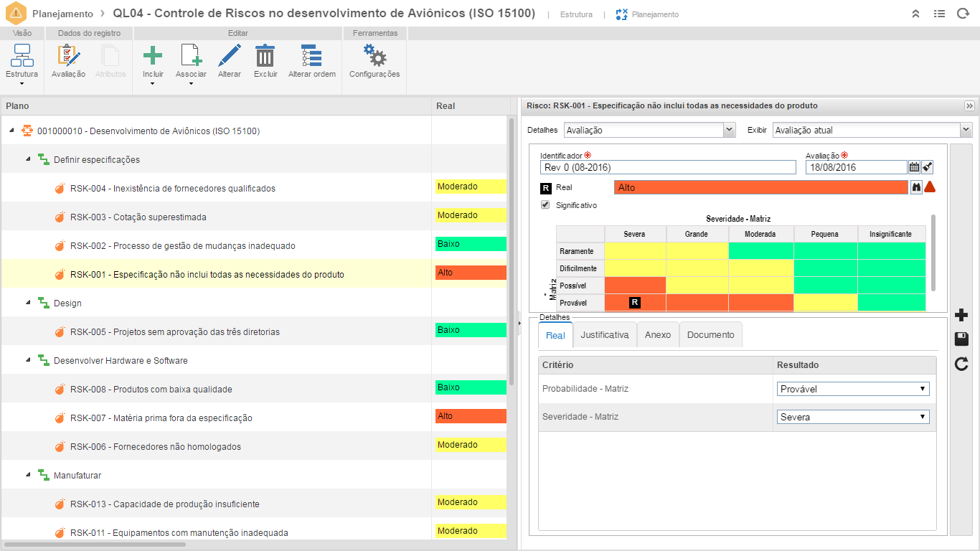Click the save disk icon on right sidebar
The width and height of the screenshot is (980, 551).
[x=961, y=339]
